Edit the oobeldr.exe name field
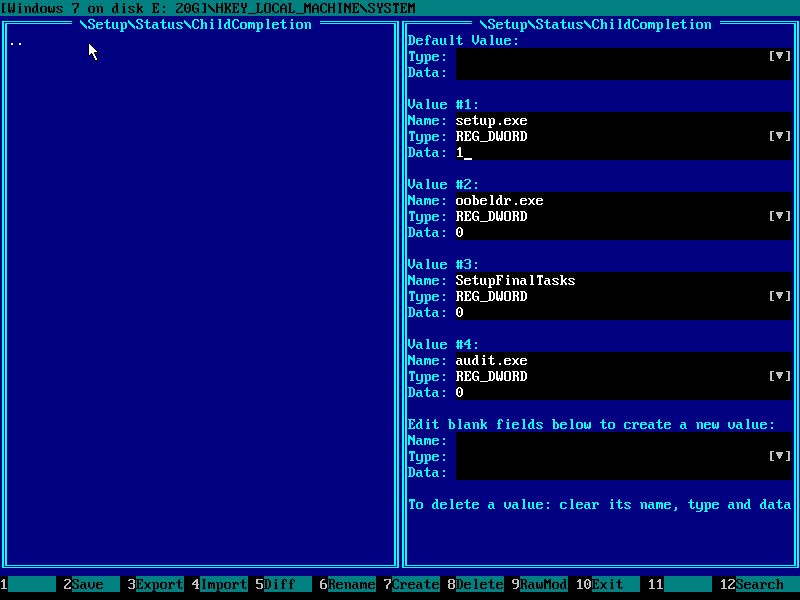This screenshot has width=800, height=600. (623, 201)
